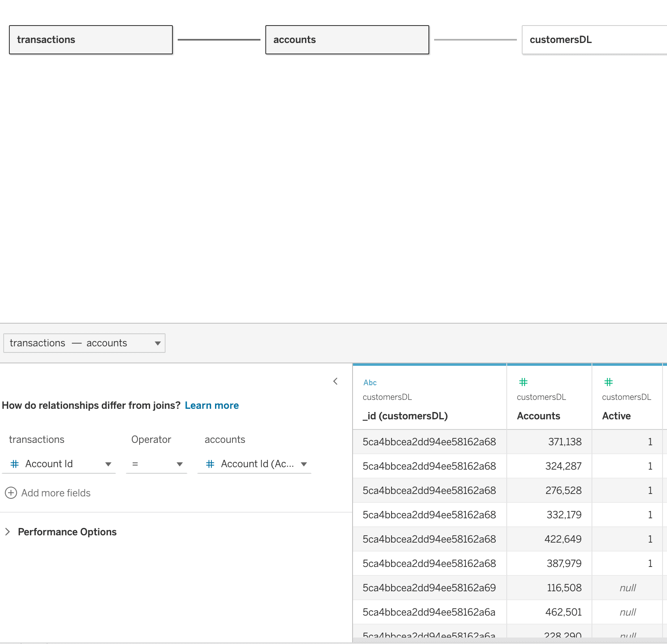The height and width of the screenshot is (644, 667).
Task: Click the relationship line between transactions and accounts
Action: click(219, 40)
